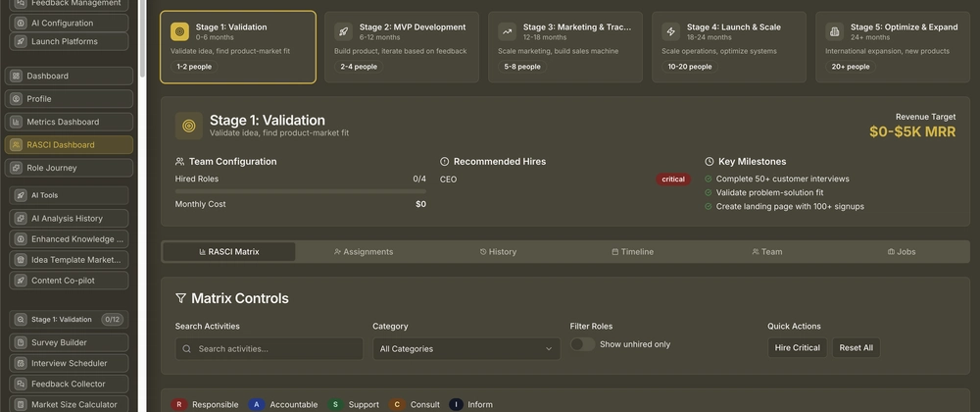980x412 pixels.
Task: Click blue Accountable A legend badge
Action: [256, 405]
